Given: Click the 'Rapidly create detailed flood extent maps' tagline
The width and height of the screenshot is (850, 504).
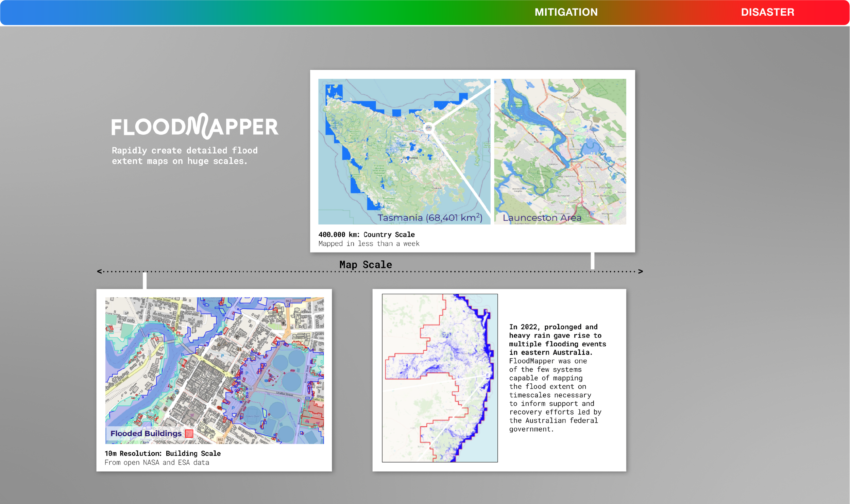Looking at the screenshot, I should 185,156.
